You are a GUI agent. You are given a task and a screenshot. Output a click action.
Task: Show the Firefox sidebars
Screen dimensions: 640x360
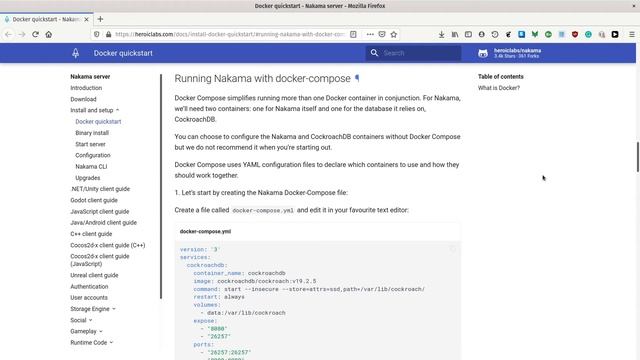tap(468, 35)
